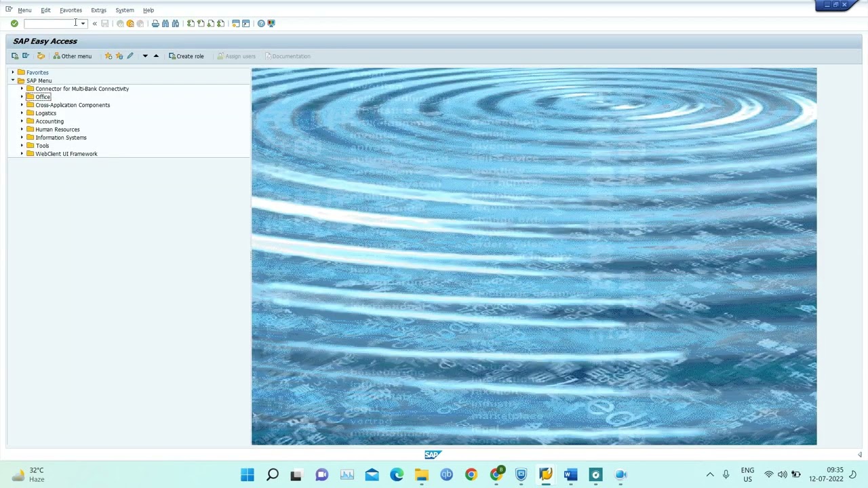The height and width of the screenshot is (488, 868).
Task: Click the SAP Business Workplace icon
Action: tap(41, 56)
